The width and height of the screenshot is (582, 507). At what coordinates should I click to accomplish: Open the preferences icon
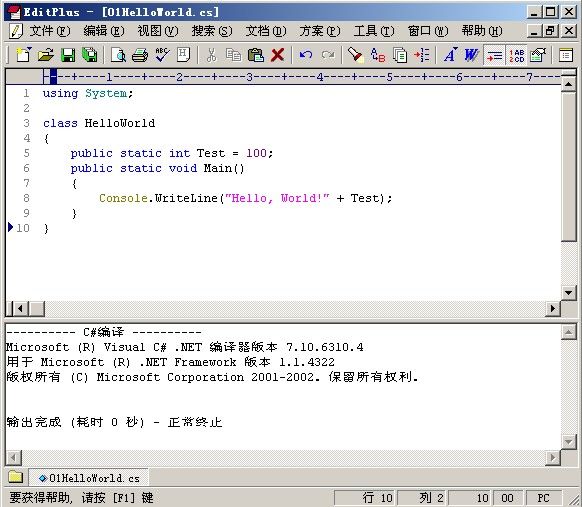coord(538,55)
